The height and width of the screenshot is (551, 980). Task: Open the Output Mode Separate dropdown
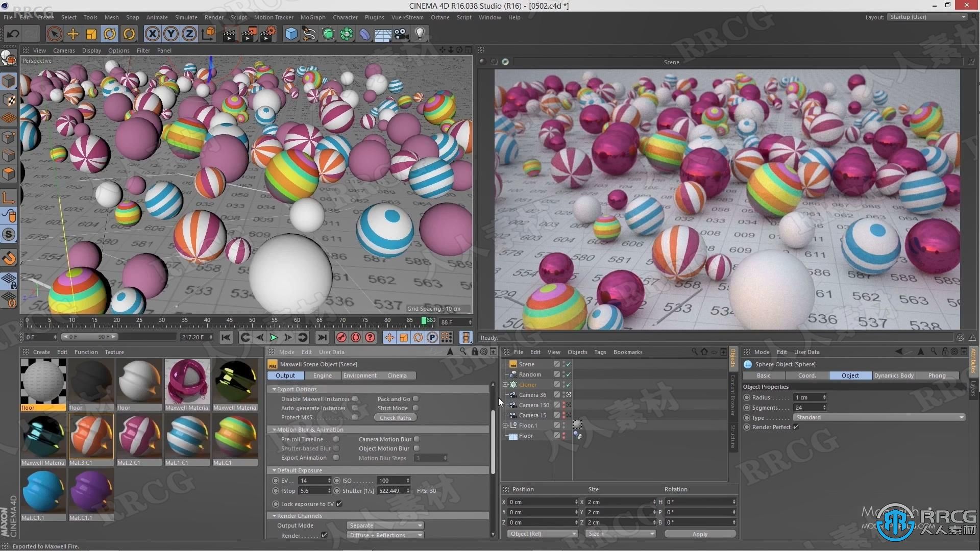[x=385, y=525]
